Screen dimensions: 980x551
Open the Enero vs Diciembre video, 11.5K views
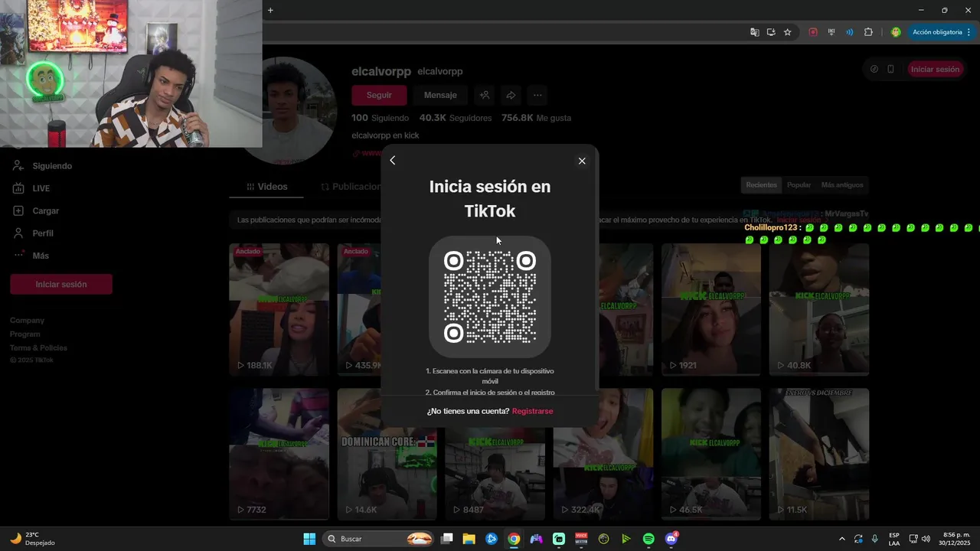819,454
